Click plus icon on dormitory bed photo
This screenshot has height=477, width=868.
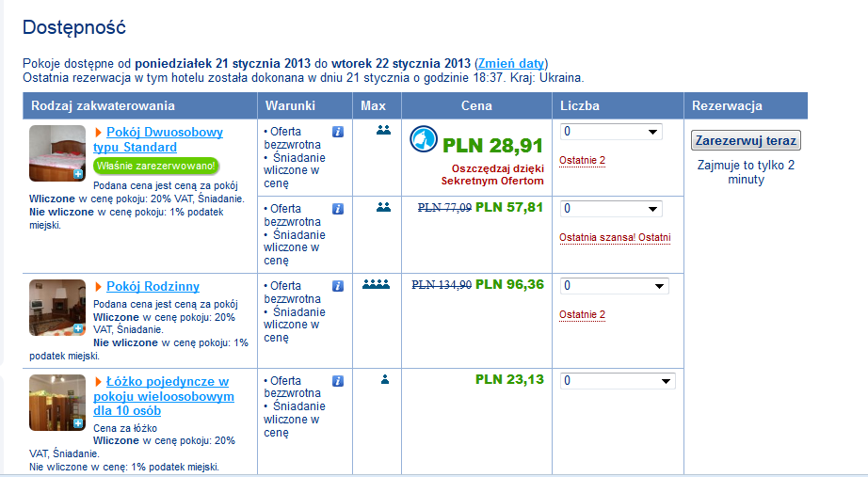78,423
